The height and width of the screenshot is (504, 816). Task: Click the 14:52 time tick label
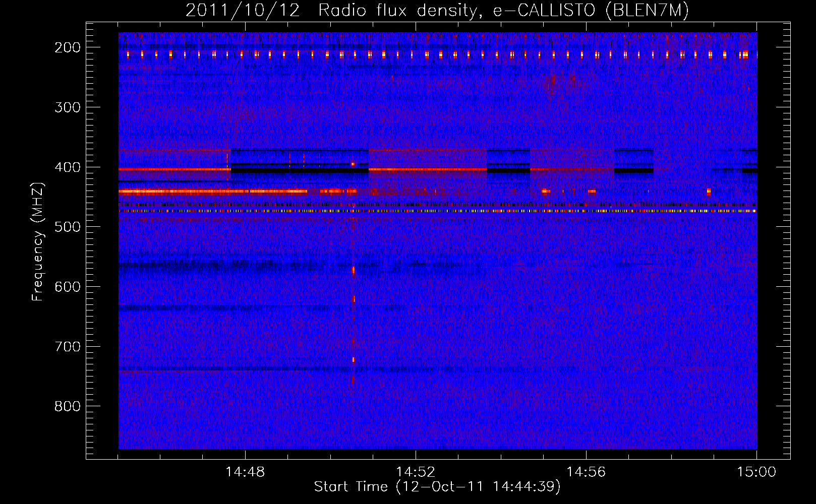pos(416,472)
